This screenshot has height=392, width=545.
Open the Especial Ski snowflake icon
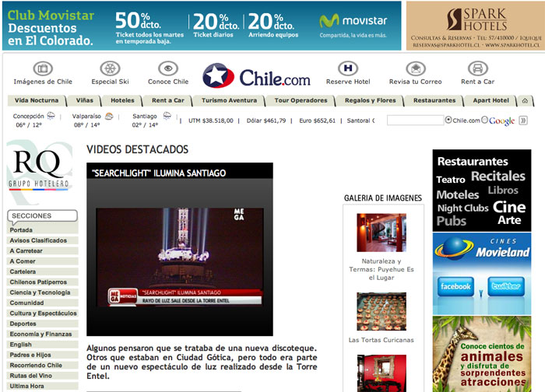[x=110, y=68]
